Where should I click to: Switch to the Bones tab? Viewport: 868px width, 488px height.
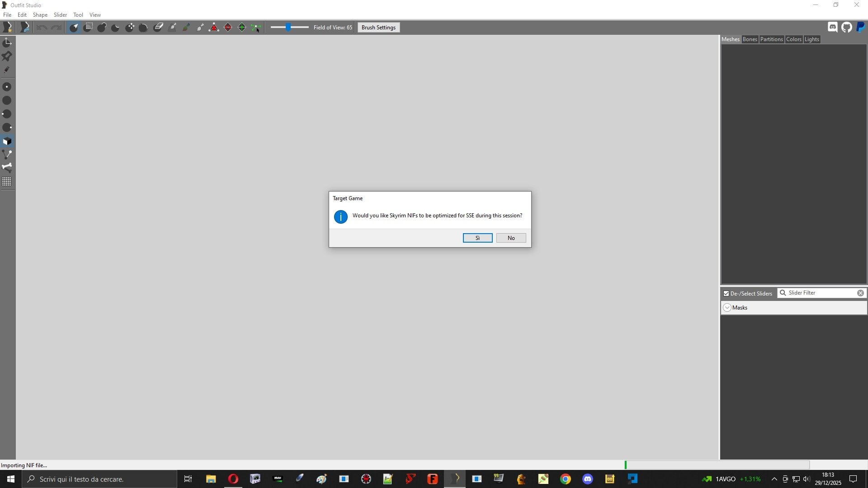tap(750, 39)
